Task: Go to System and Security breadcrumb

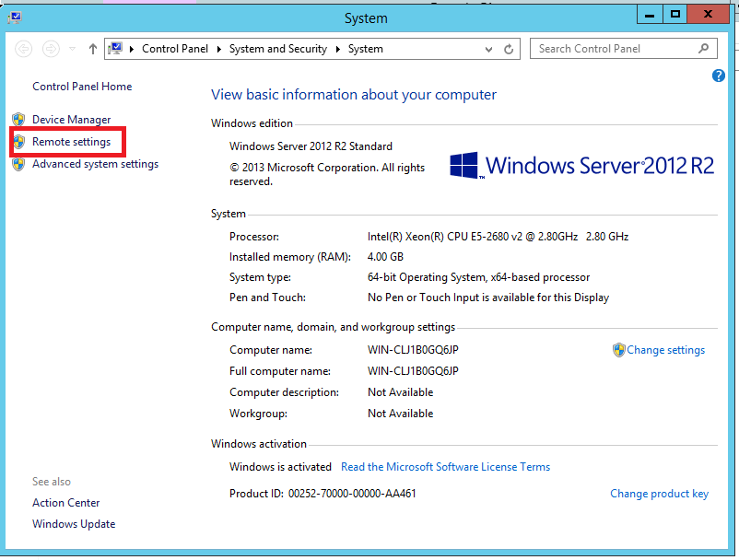Action: [x=278, y=49]
